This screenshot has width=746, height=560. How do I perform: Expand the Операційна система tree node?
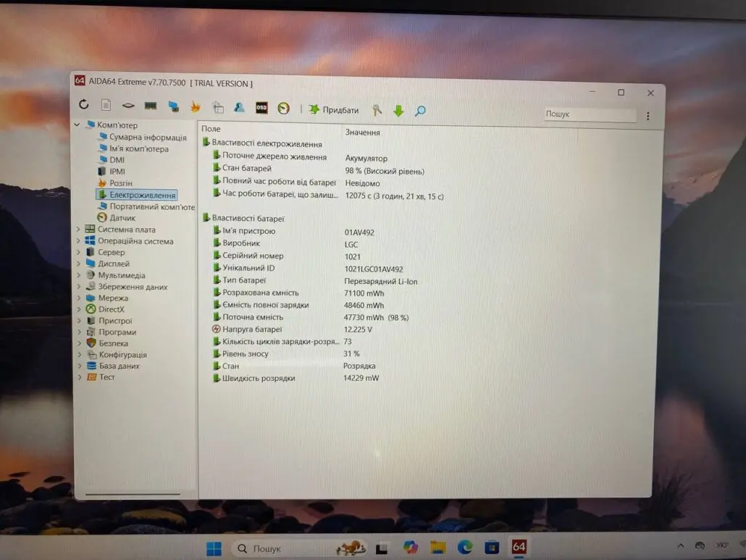click(78, 241)
